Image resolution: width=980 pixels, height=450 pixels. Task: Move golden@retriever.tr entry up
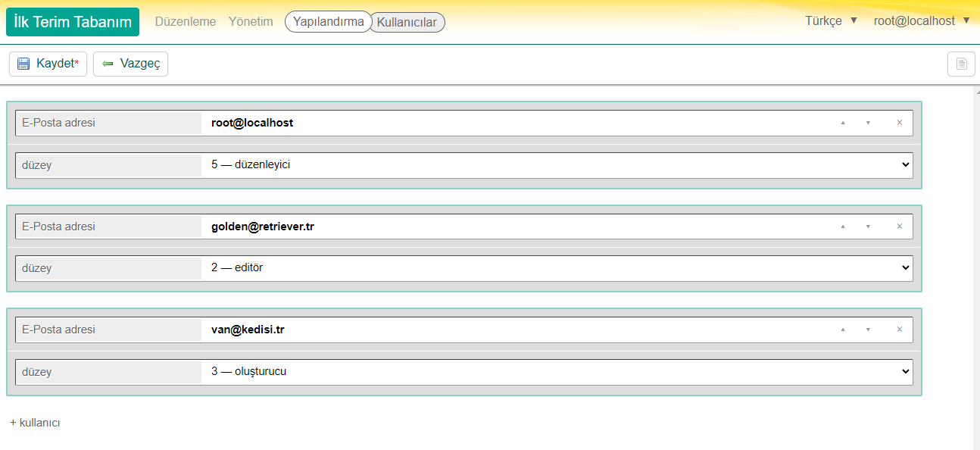tap(843, 227)
